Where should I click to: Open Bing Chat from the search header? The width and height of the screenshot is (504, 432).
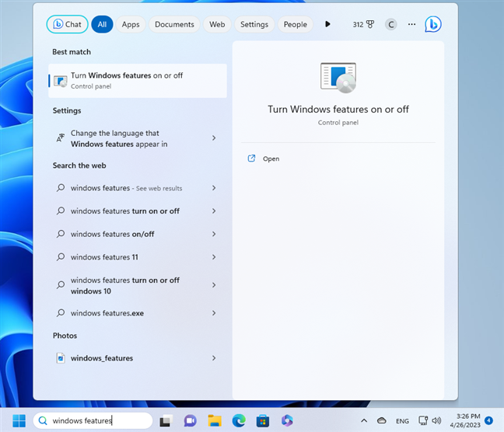click(68, 24)
